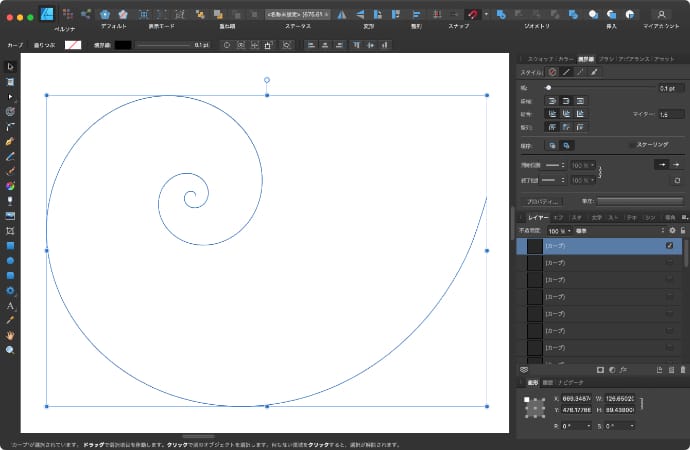Pick the Artistic Text tool
The image size is (690, 450).
click(10, 306)
